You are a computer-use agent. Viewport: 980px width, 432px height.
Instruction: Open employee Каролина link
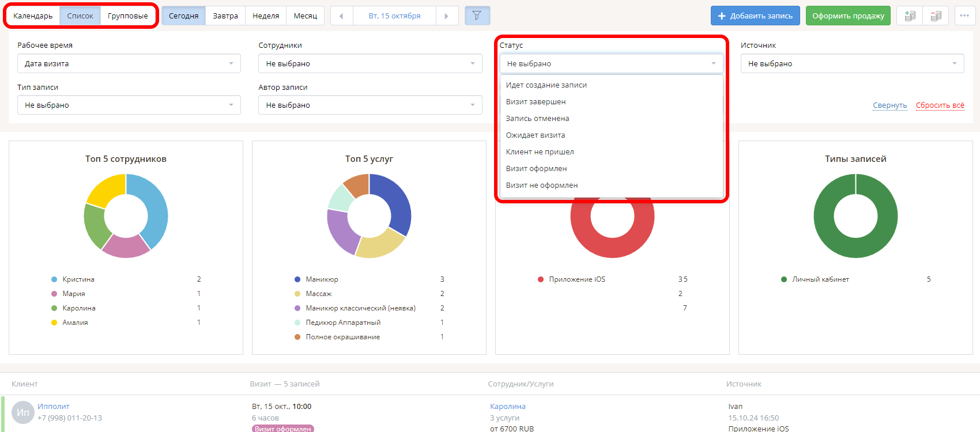508,406
